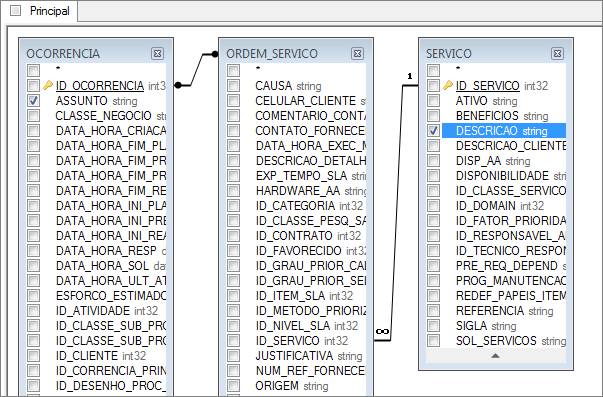Uncheck the DESCRICAO checkbox in SERVICO
The height and width of the screenshot is (397, 603).
(433, 131)
